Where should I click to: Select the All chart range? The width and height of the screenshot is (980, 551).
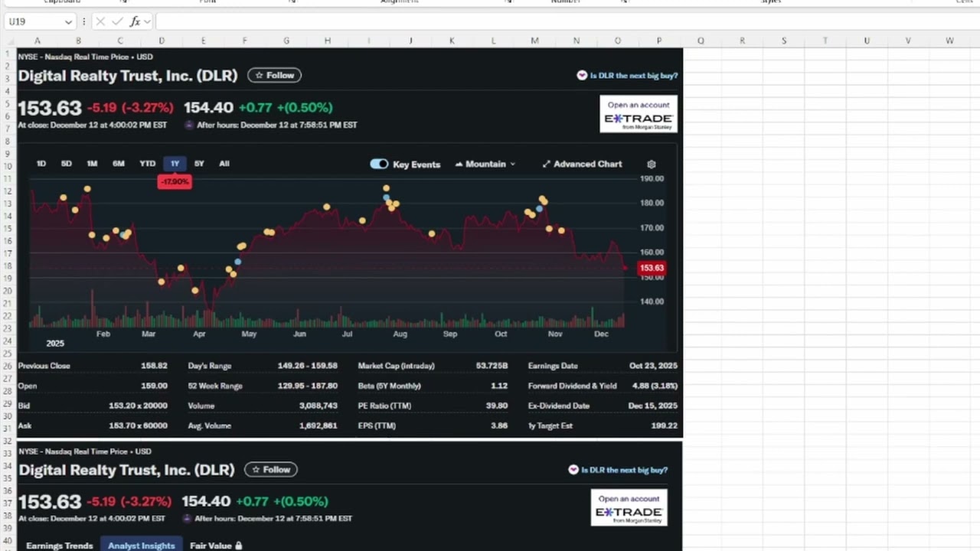pyautogui.click(x=224, y=164)
